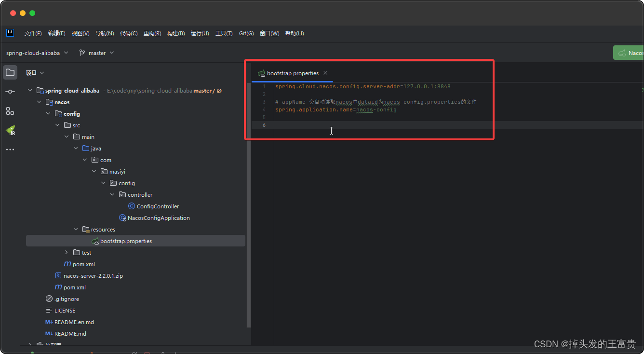Viewport: 644px width, 354px height.
Task: Click the Maven icon of config pom.xml
Action: pos(67,264)
